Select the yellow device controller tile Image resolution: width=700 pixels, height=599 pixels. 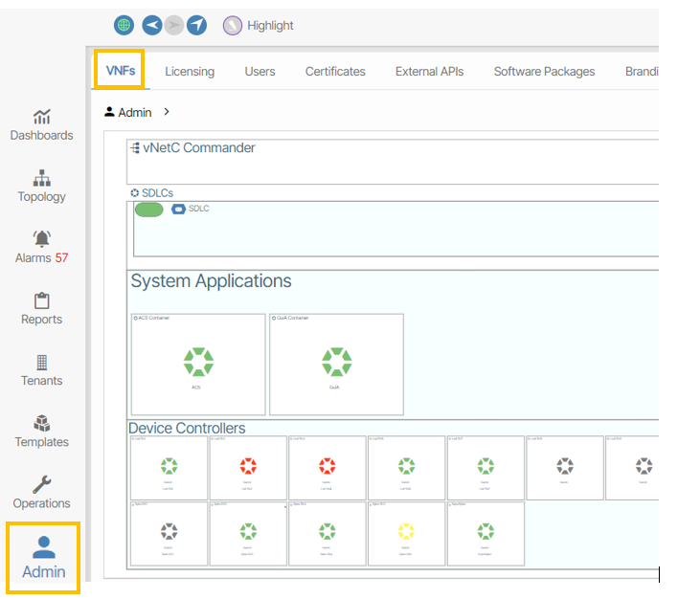(406, 531)
